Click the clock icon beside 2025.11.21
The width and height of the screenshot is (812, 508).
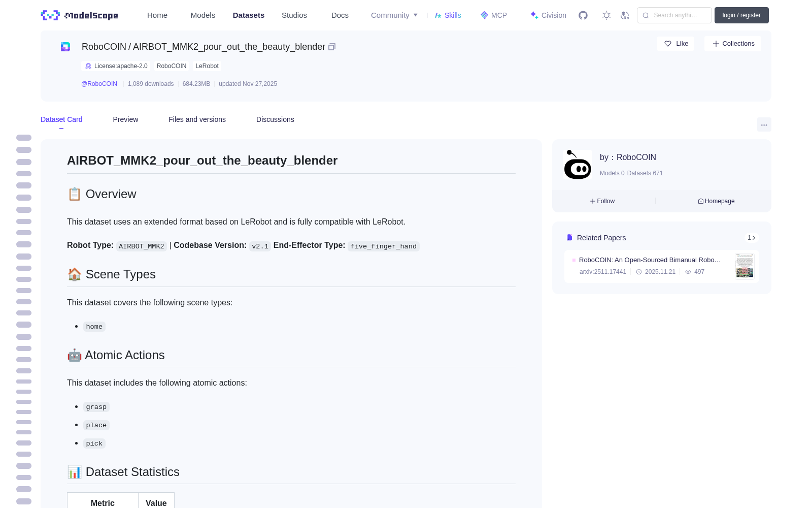(639, 272)
